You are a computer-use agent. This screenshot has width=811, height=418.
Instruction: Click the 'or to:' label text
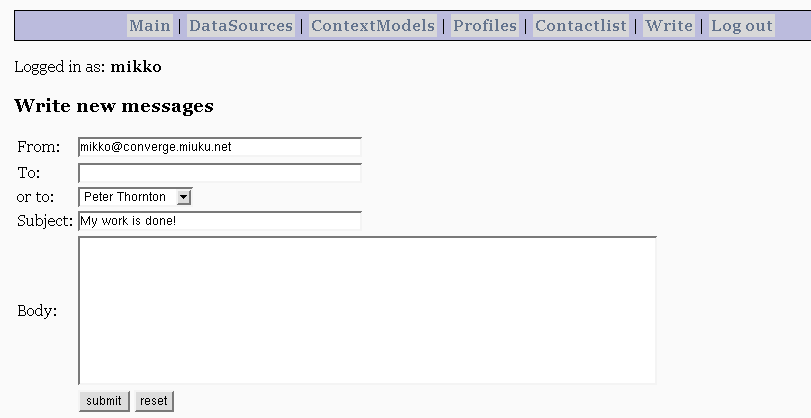coord(35,197)
